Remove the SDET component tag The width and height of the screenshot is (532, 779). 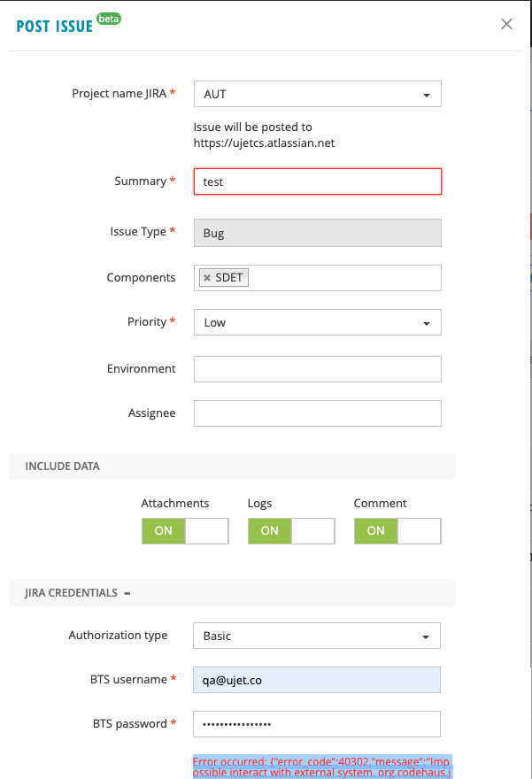coord(207,278)
